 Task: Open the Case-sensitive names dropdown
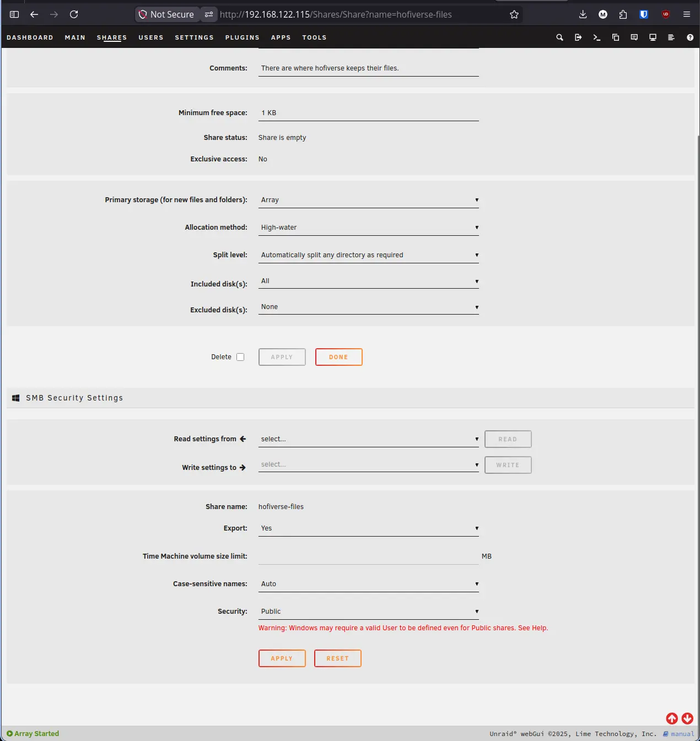(x=369, y=584)
